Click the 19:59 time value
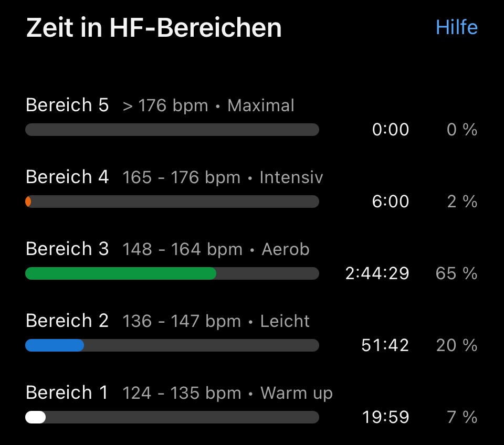The image size is (504, 445). [385, 417]
